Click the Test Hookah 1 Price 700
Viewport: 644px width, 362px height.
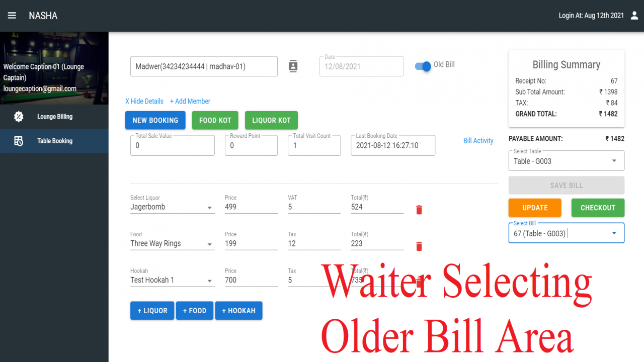251,280
